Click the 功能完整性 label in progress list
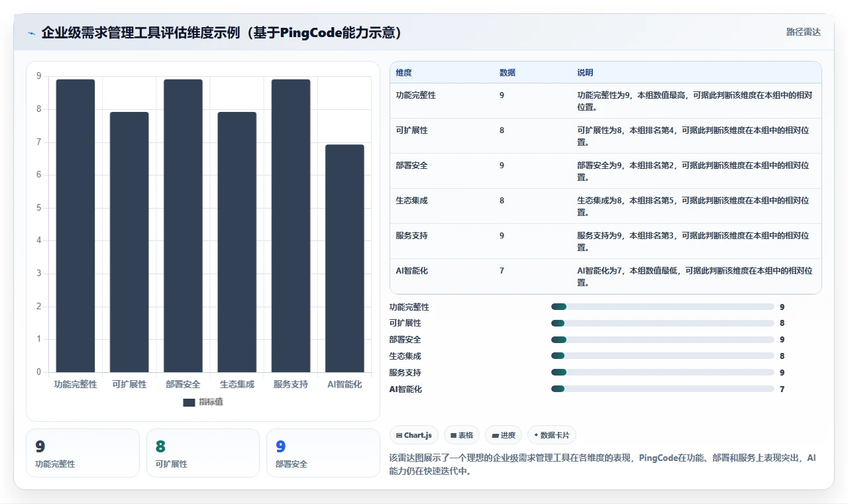This screenshot has height=504, width=848. click(x=409, y=307)
